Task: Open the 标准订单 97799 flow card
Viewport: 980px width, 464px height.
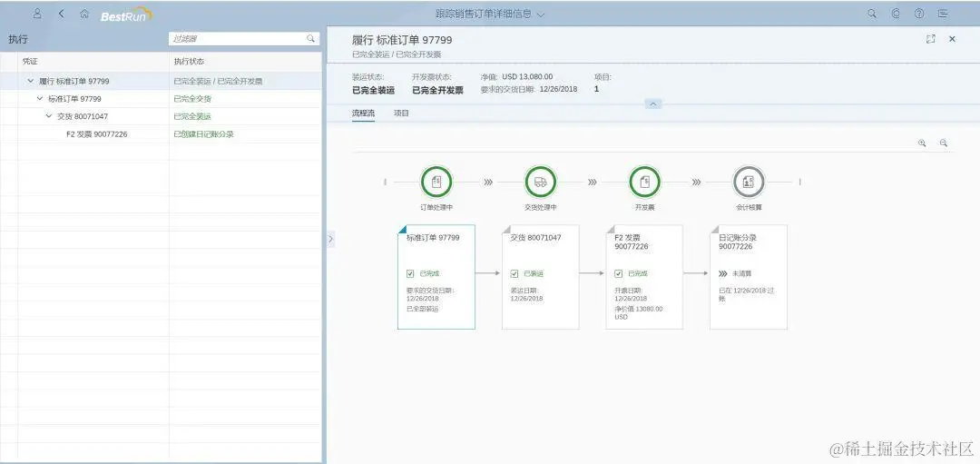Action: (436, 277)
